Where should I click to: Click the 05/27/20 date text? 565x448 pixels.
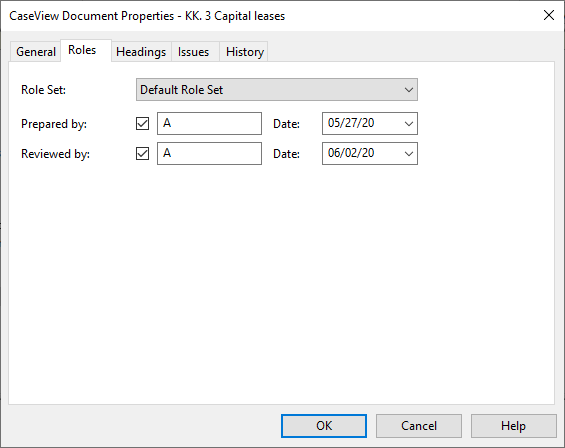351,123
